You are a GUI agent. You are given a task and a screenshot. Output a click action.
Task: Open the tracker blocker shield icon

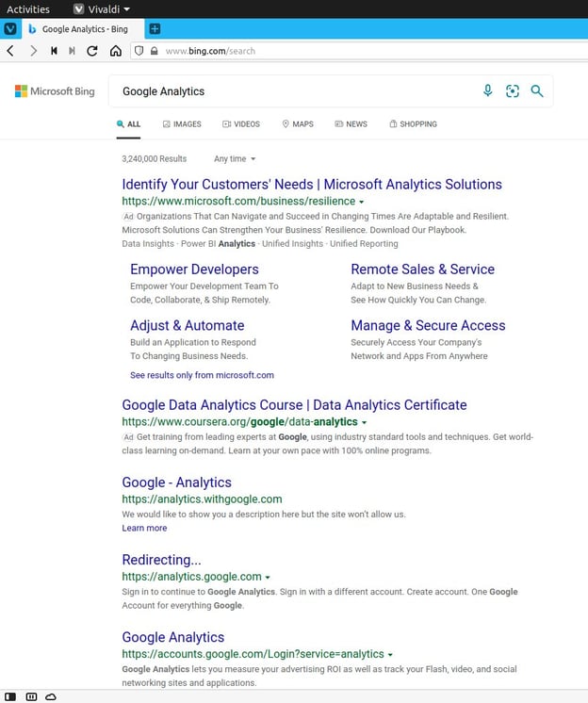[139, 51]
